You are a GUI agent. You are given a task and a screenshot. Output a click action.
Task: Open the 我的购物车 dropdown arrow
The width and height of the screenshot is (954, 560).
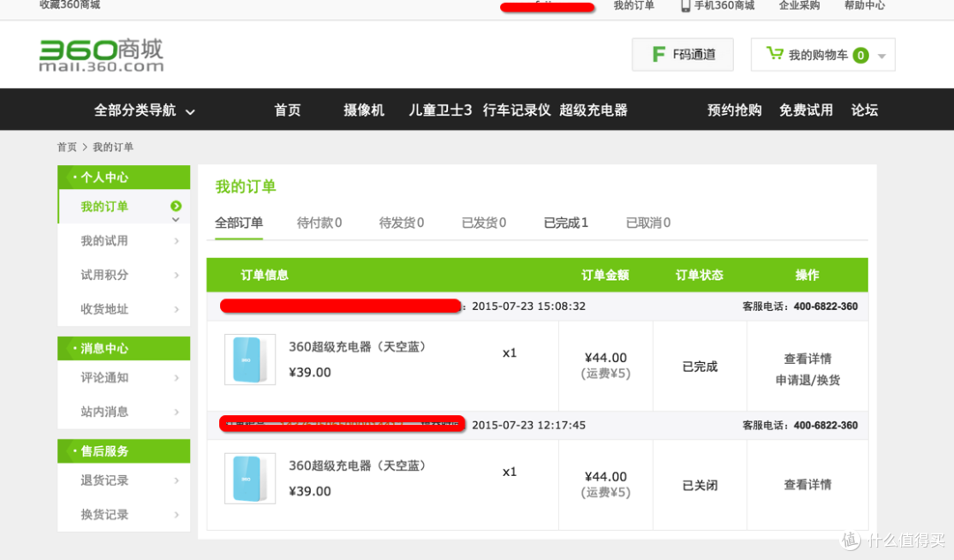click(882, 56)
